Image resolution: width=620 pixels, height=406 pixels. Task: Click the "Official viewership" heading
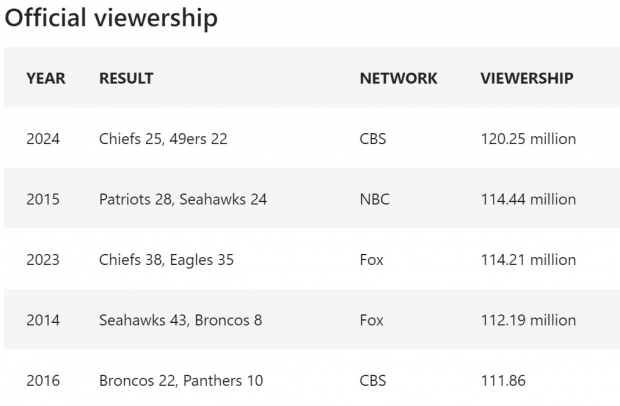pyautogui.click(x=111, y=18)
